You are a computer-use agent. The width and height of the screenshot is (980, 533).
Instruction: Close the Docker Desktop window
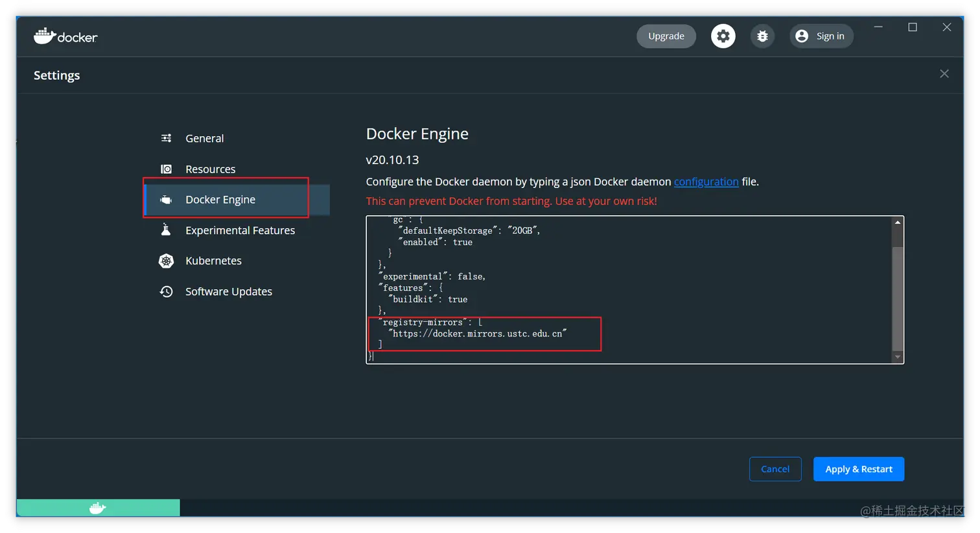[x=947, y=27]
